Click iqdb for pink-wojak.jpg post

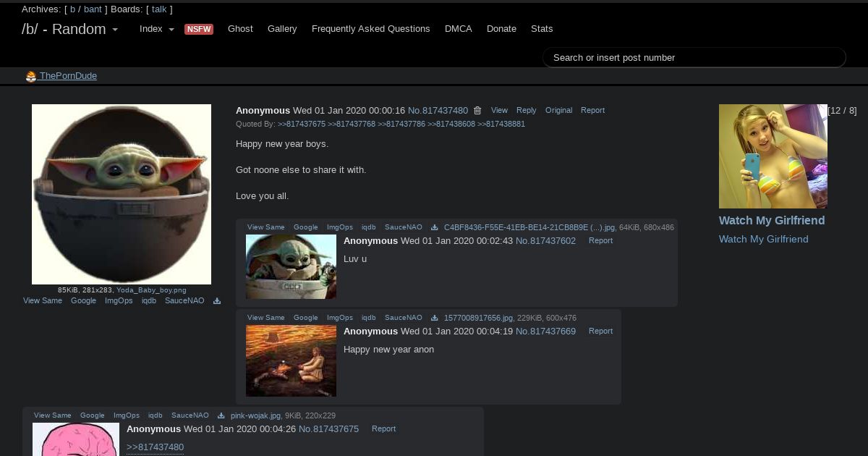[156, 415]
